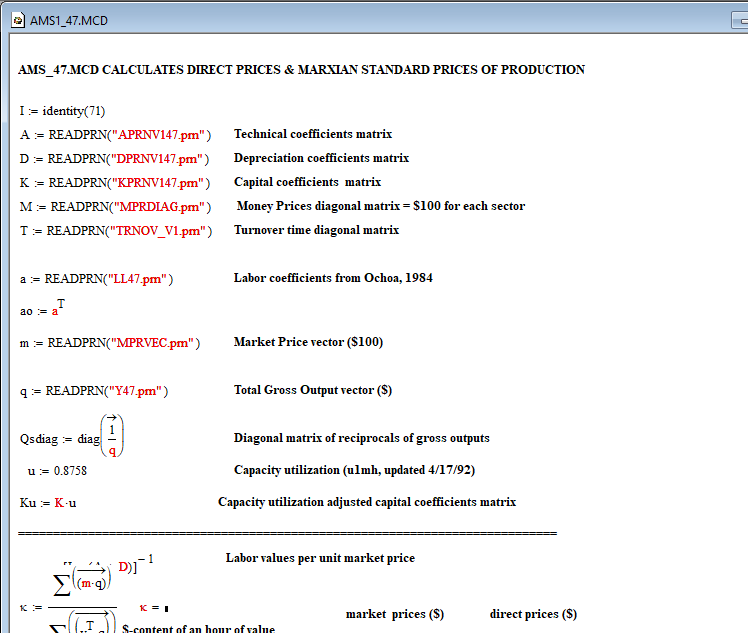
Task: Click the M := READPRN("MPRDIAG.prn") expression
Action: pyautogui.click(x=115, y=207)
